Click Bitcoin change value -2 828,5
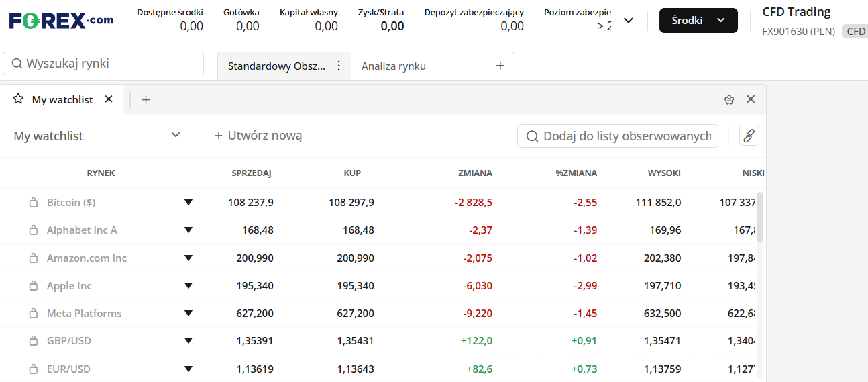The height and width of the screenshot is (382, 868). coord(474,202)
